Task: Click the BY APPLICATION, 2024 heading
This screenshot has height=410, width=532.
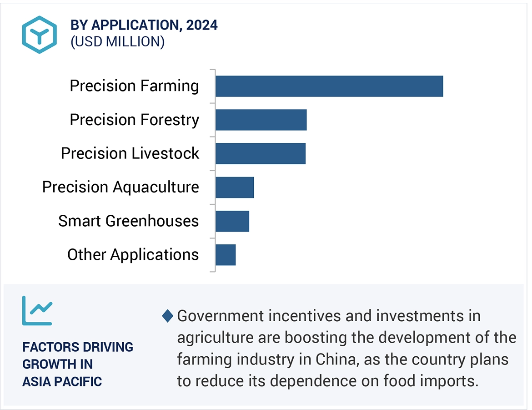Action: coord(144,25)
